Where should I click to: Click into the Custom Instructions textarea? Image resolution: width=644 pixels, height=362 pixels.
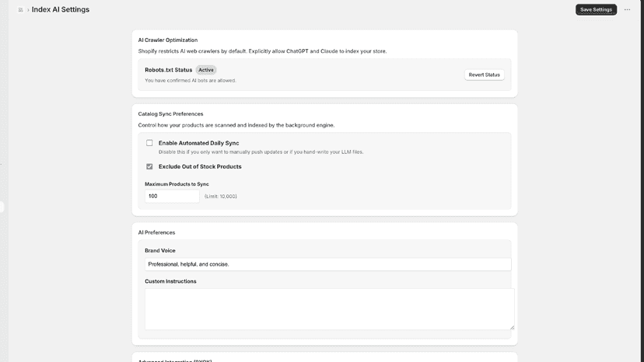click(x=330, y=309)
